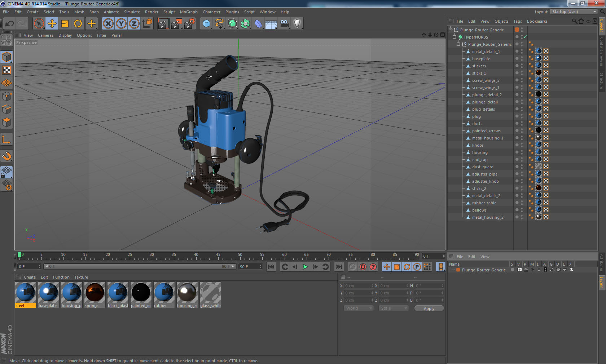Toggle X axis lock
The width and height of the screenshot is (606, 364).
click(108, 24)
